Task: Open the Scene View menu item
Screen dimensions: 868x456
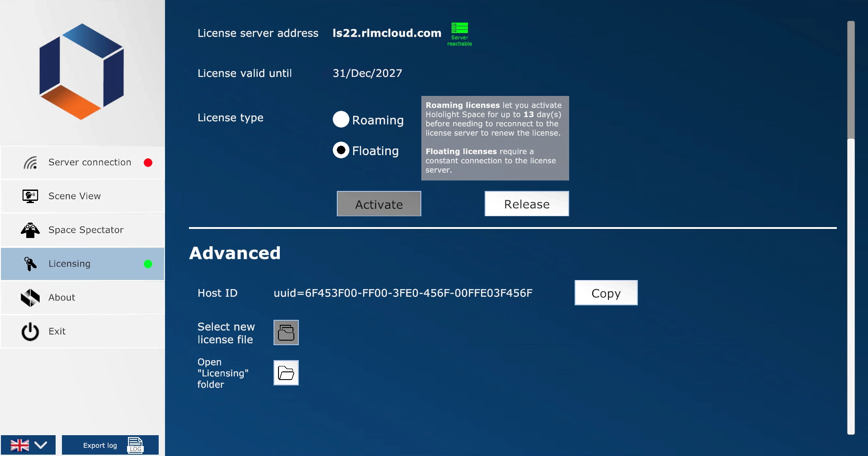Action: pyautogui.click(x=83, y=196)
